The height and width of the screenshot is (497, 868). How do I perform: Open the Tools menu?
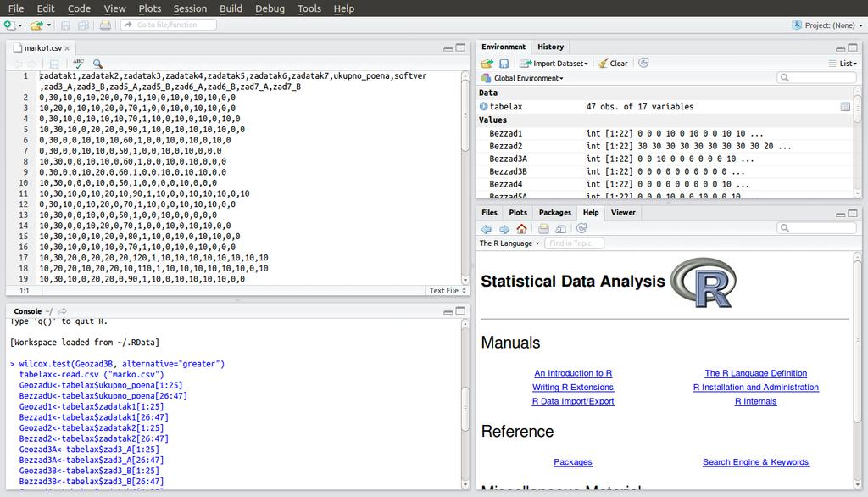click(x=309, y=8)
